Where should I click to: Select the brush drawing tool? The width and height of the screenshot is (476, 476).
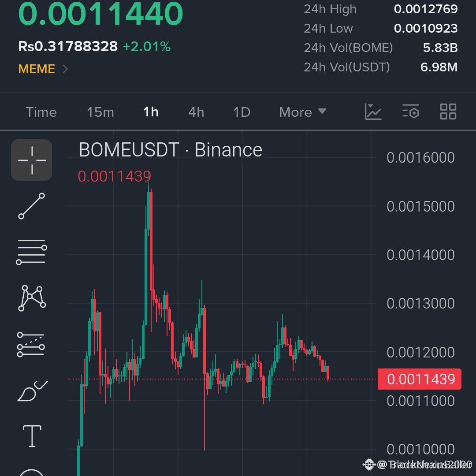pyautogui.click(x=33, y=391)
